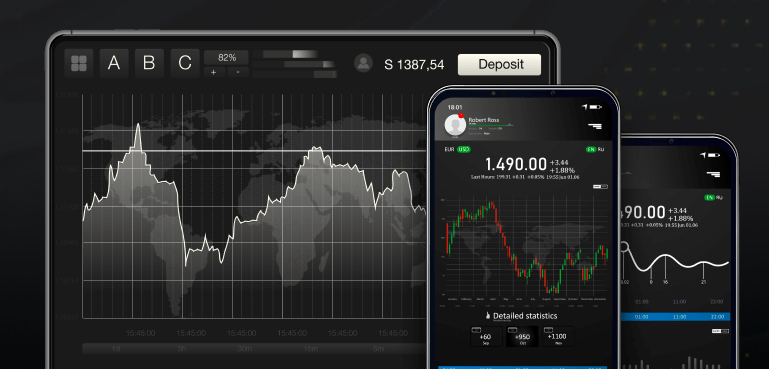Click the circle marker on back phone curve
The image size is (769, 369).
pyautogui.click(x=624, y=247)
